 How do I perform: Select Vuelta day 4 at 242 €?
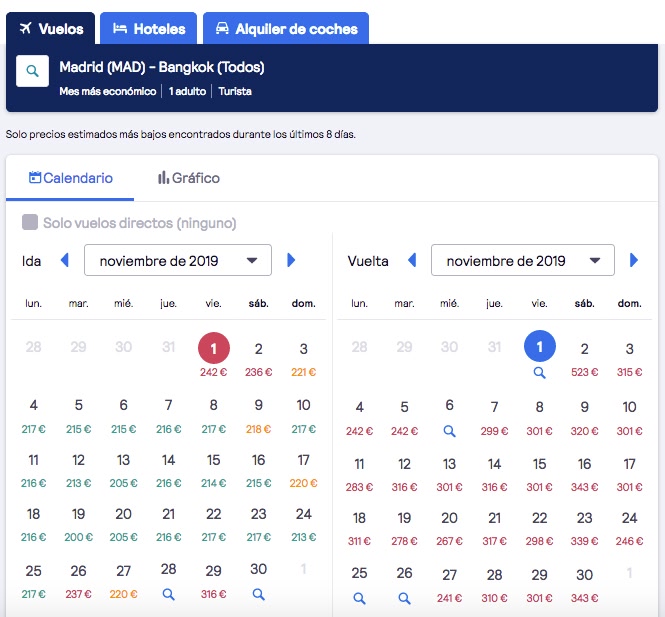(x=359, y=419)
